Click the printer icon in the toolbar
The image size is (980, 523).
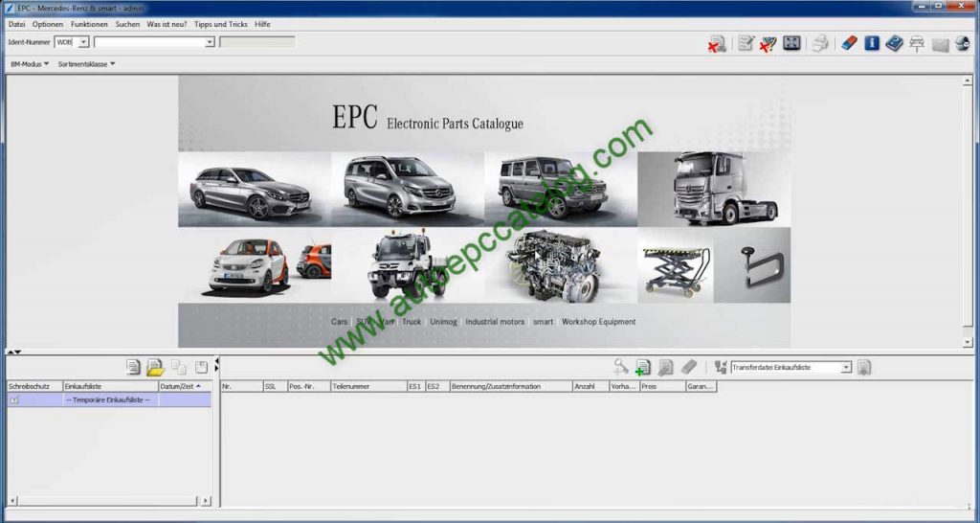(820, 43)
